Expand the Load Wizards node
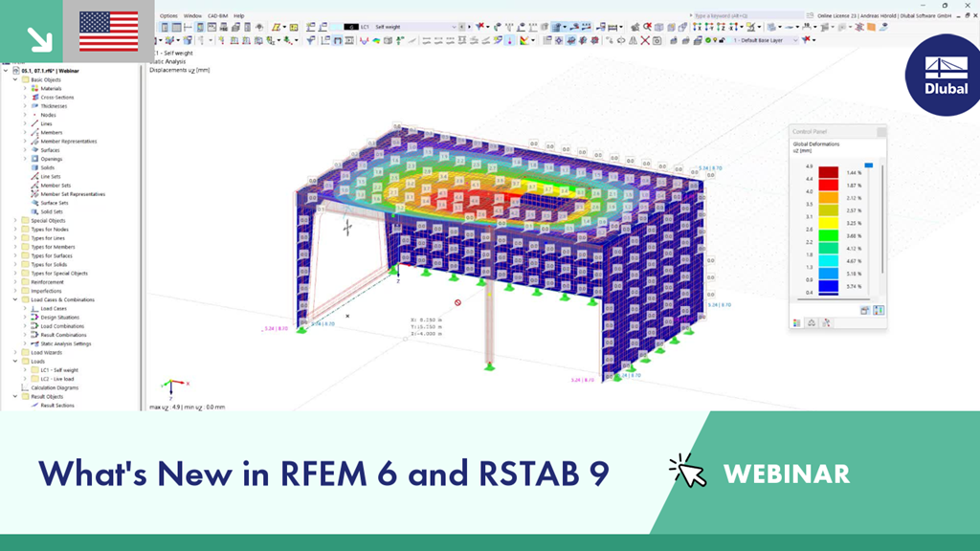The width and height of the screenshot is (980, 551). 15,352
